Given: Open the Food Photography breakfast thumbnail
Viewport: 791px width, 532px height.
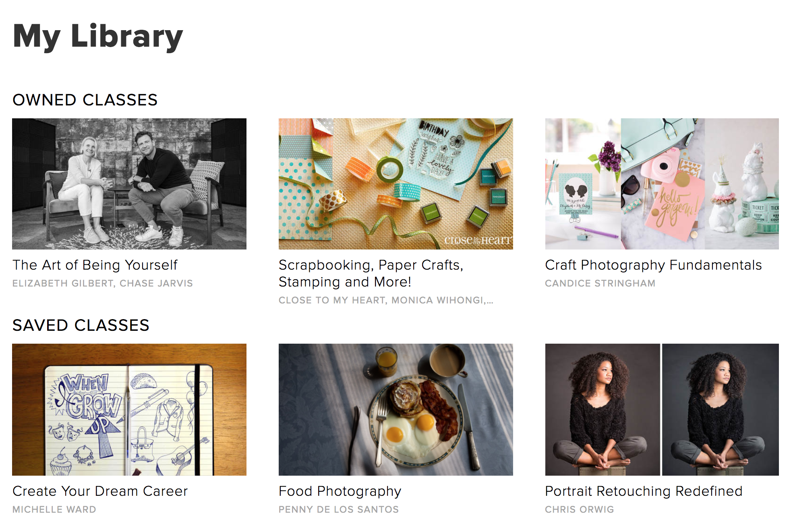Looking at the screenshot, I should tap(395, 409).
